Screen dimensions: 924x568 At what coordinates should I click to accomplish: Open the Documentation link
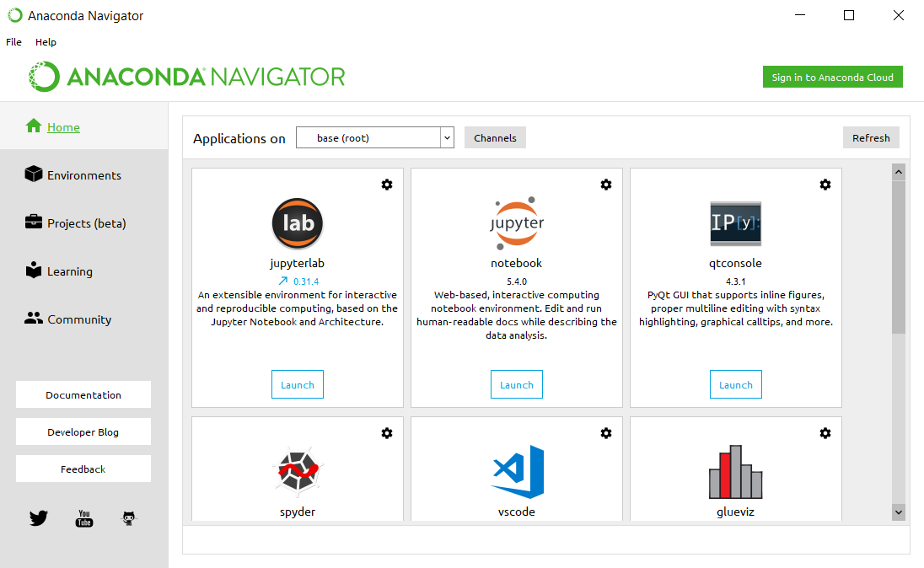click(83, 394)
